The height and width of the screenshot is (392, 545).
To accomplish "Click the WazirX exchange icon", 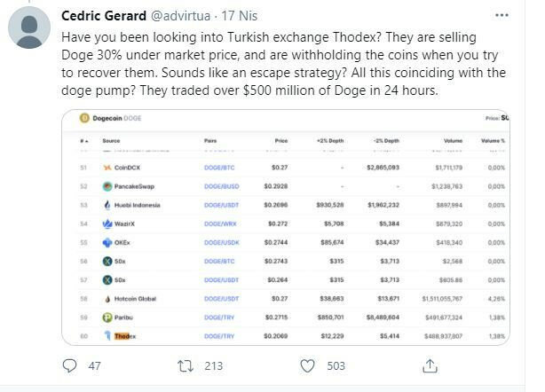I will [x=107, y=223].
